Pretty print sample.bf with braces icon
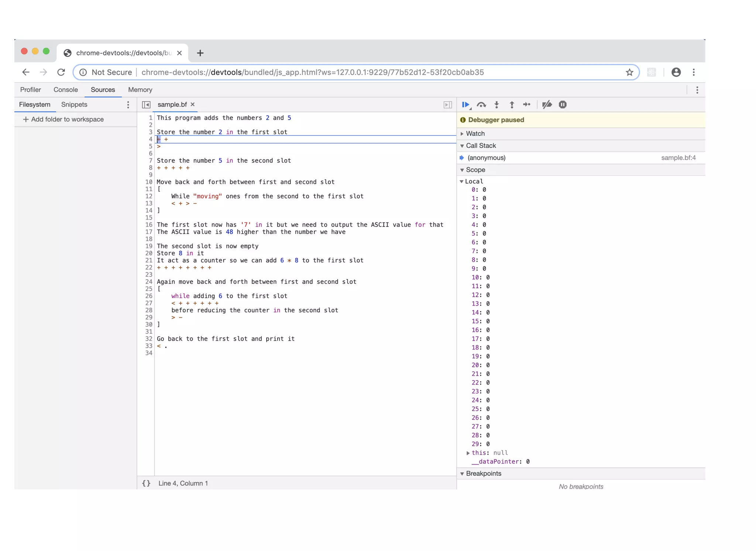This screenshot has height=551, width=756. (x=146, y=483)
